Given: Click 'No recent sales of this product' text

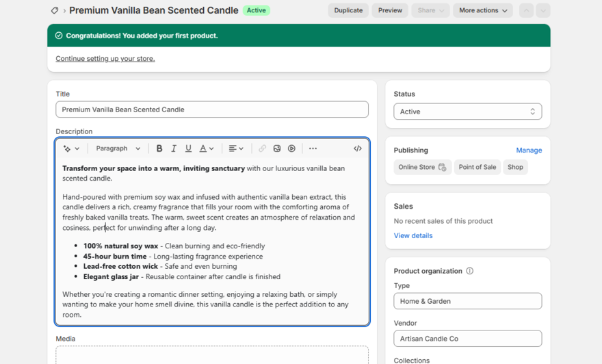Looking at the screenshot, I should (x=443, y=221).
